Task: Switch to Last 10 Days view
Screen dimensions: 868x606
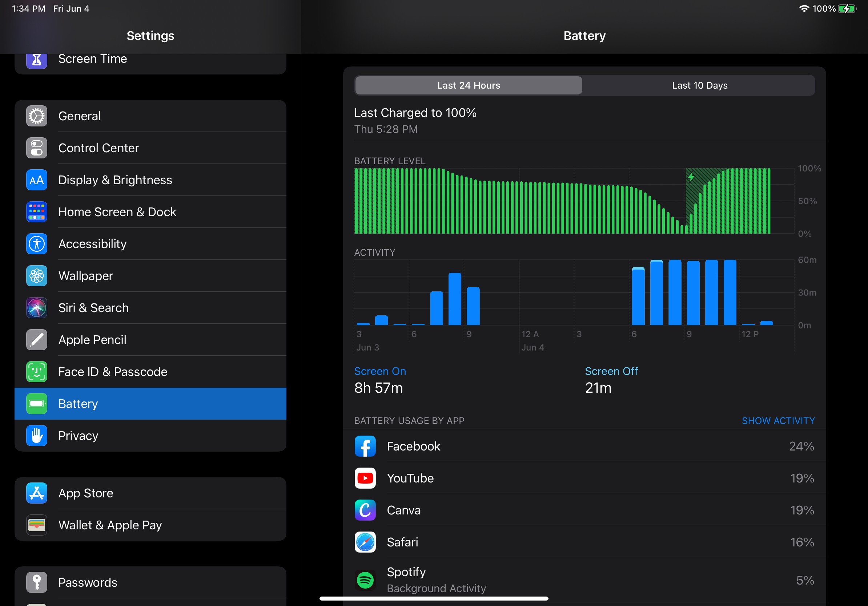Action: coord(699,85)
